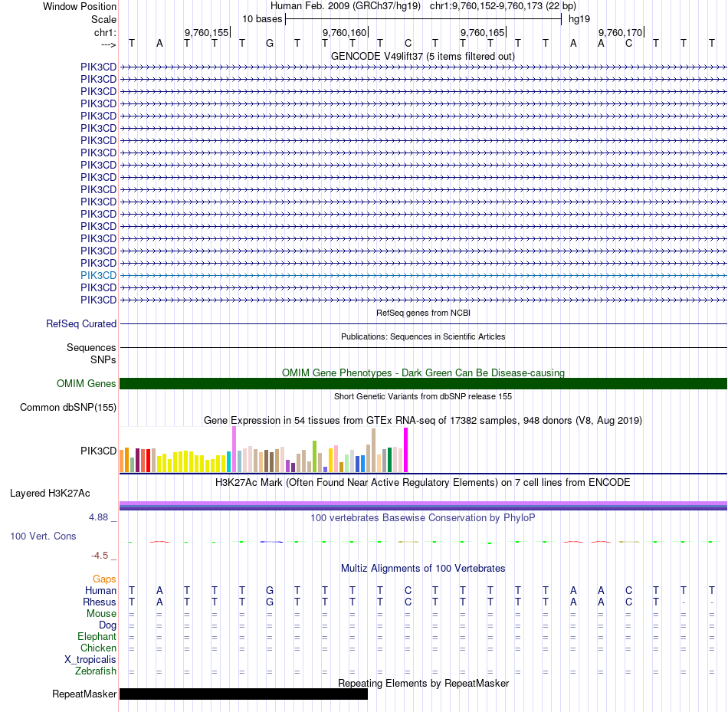This screenshot has height=712, width=728.
Task: Open Multiz Alignments of 100 Vertebrates title
Action: tap(423, 569)
